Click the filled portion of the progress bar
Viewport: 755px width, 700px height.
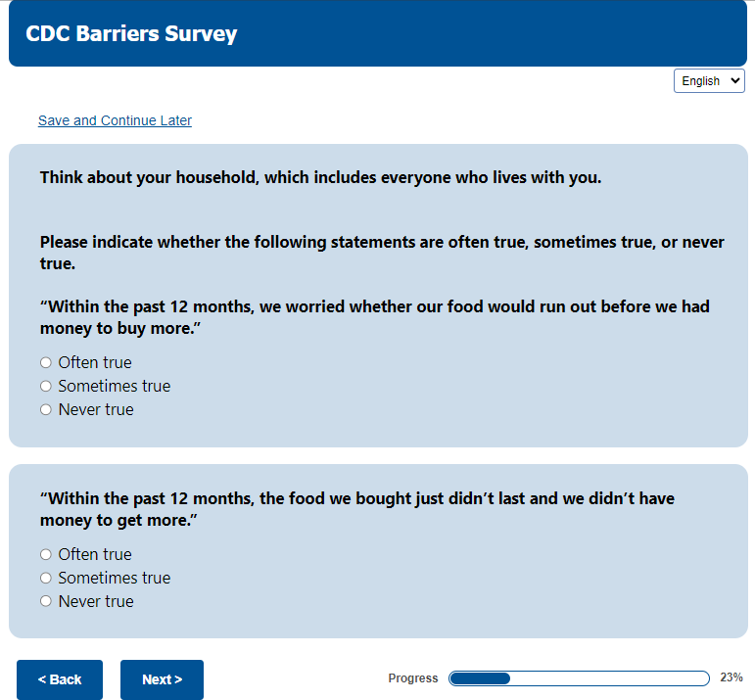click(x=480, y=678)
